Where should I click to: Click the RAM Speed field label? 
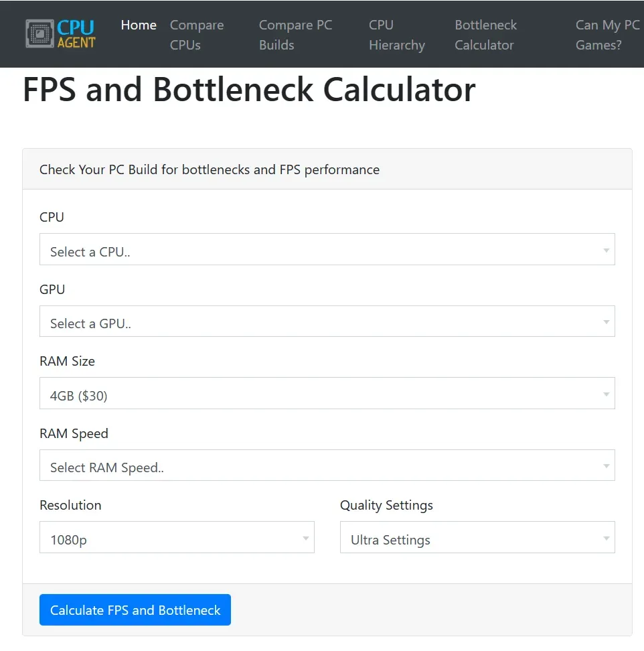[x=74, y=433]
